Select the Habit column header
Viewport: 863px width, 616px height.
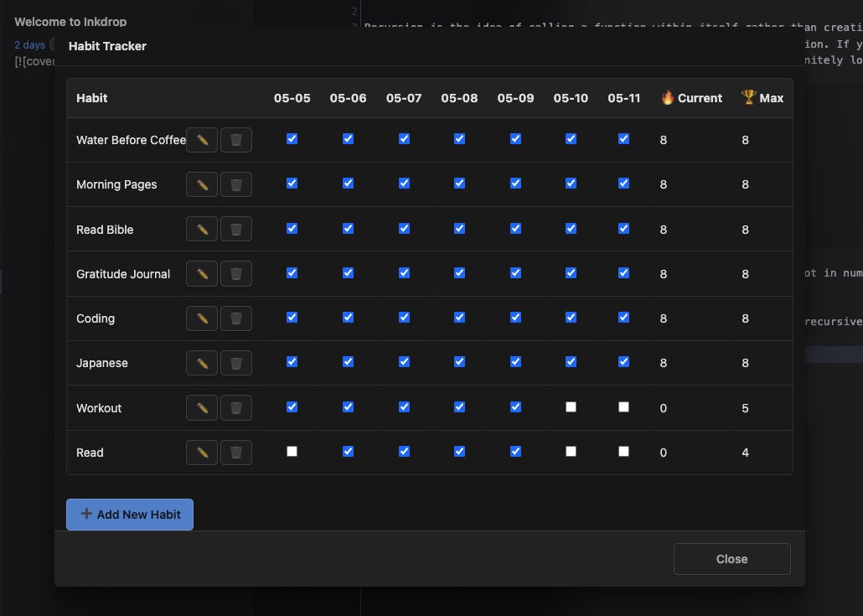92,98
